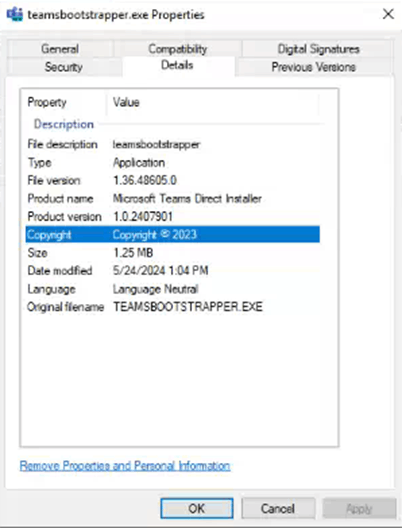
Task: Close the Properties dialog with X
Action: pos(388,14)
